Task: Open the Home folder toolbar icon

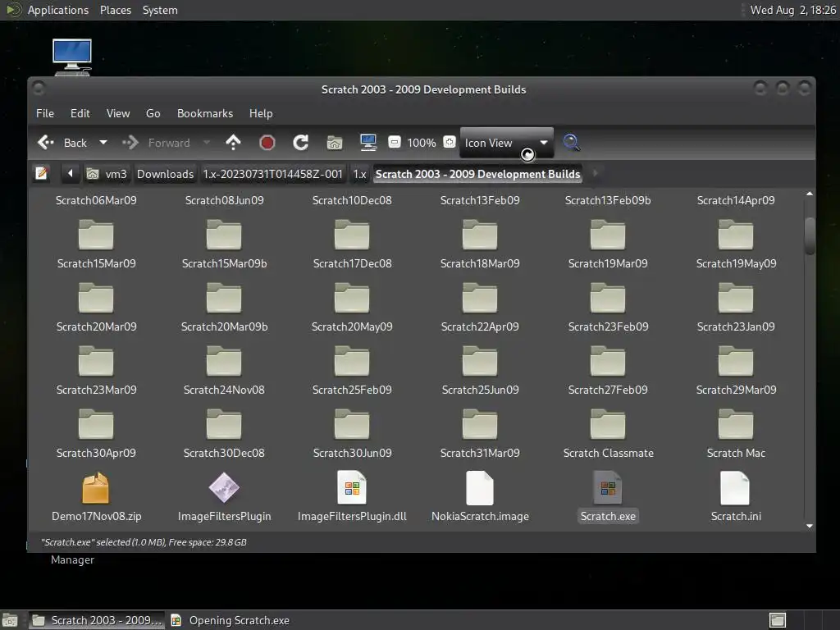Action: coord(335,143)
